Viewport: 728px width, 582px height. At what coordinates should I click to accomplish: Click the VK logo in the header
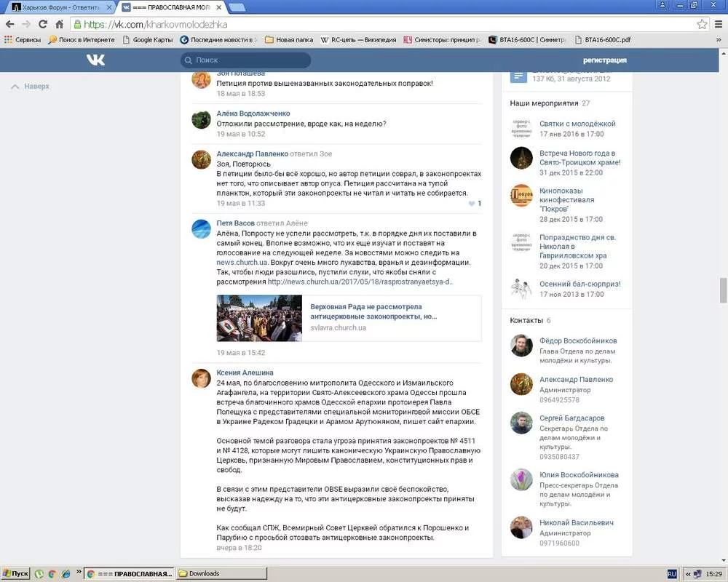(x=95, y=60)
